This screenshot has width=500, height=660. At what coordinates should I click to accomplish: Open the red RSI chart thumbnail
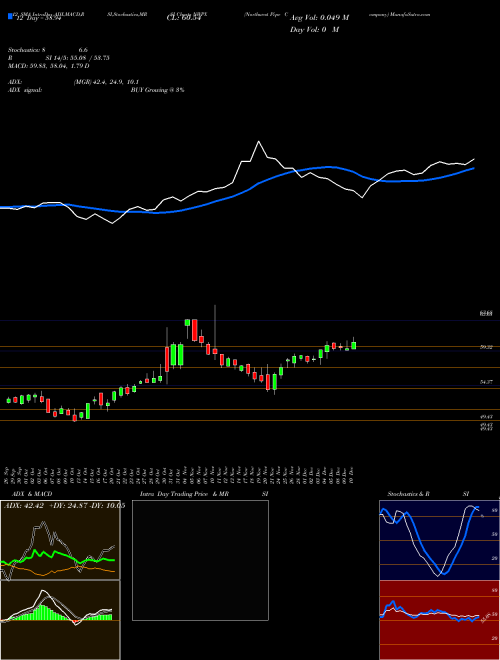[439, 620]
